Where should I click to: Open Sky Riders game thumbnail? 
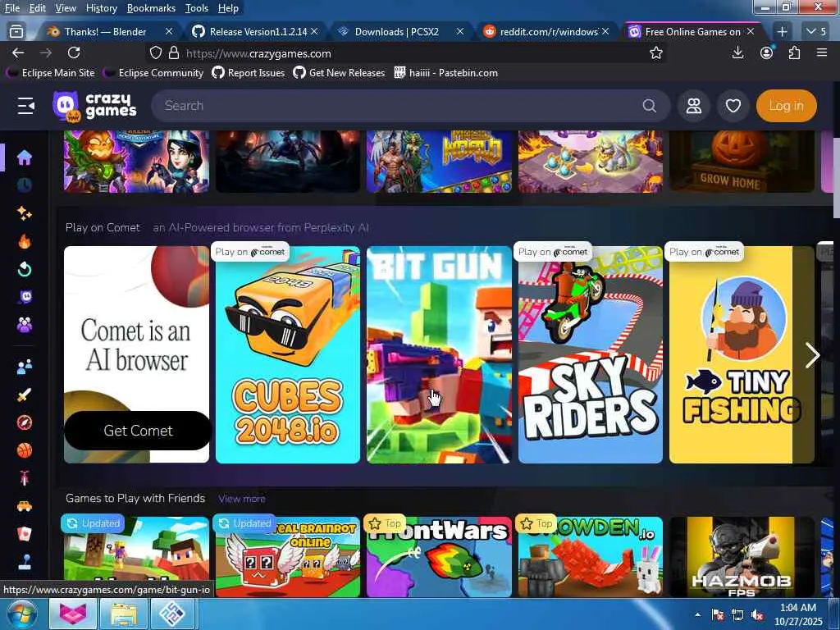tap(591, 354)
